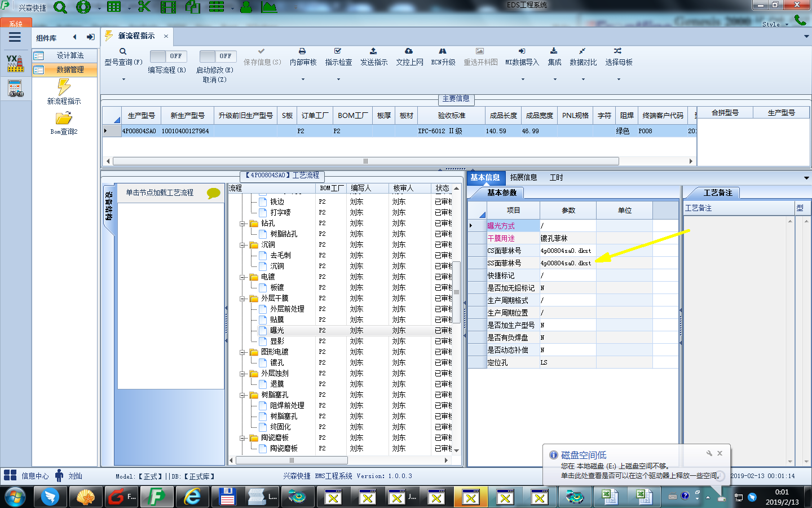Screen dimensions: 812x508
Task: Click the 定位孔 value cell LS
Action: pos(568,362)
